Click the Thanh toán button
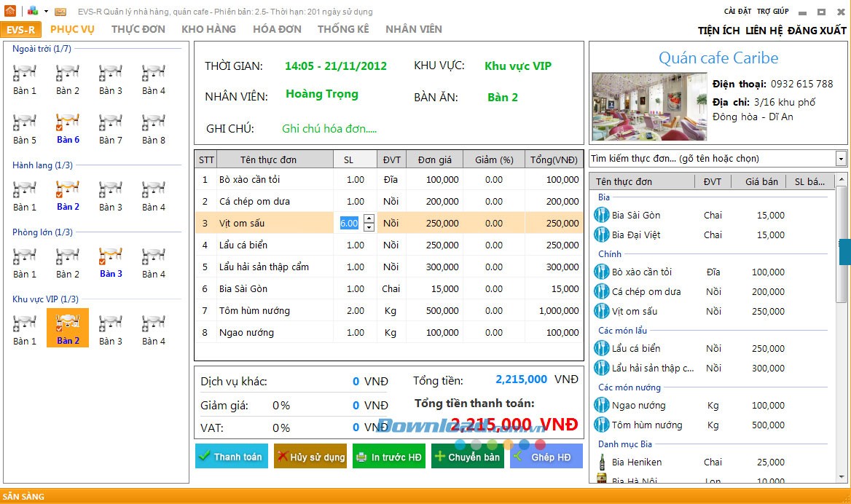This screenshot has height=504, width=851. click(231, 456)
